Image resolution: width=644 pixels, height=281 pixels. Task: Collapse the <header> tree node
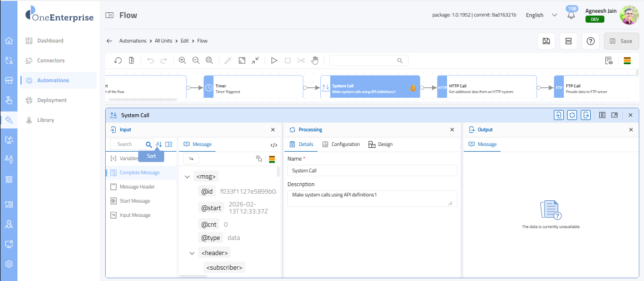click(192, 253)
